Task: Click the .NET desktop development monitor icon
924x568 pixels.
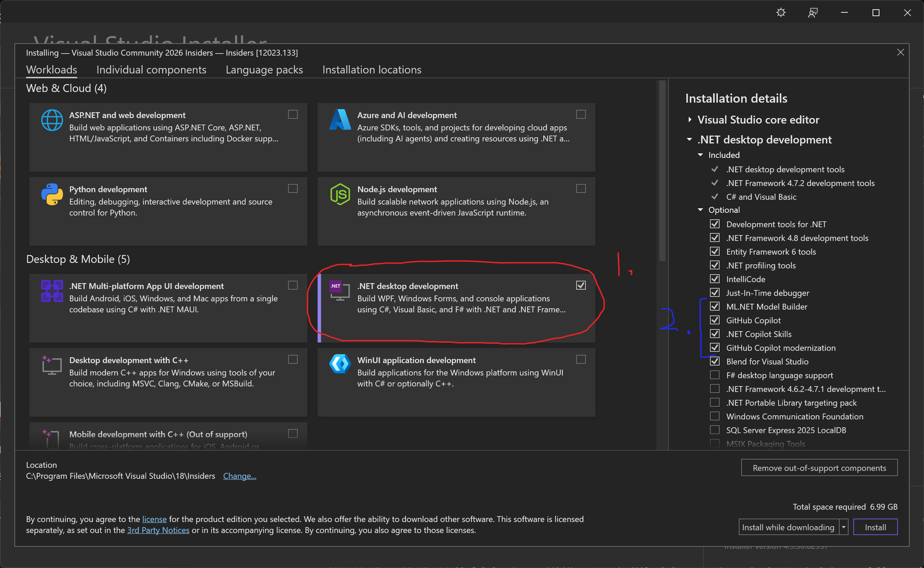Action: click(x=340, y=290)
